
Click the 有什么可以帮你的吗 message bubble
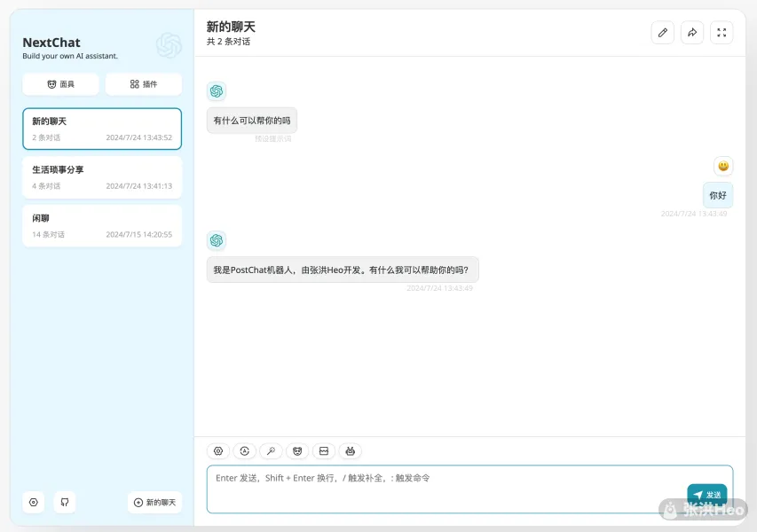tap(252, 121)
